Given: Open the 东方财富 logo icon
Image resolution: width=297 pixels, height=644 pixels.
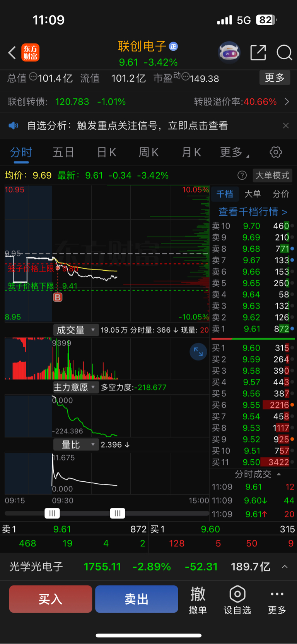Looking at the screenshot, I should coord(30,53).
